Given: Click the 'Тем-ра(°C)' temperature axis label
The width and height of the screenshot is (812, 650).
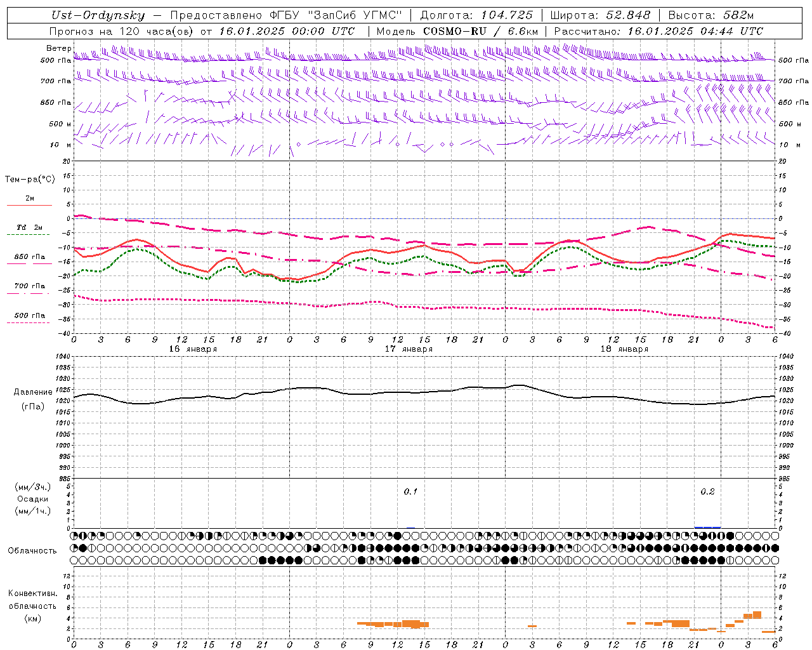Looking at the screenshot, I should pos(30,180).
